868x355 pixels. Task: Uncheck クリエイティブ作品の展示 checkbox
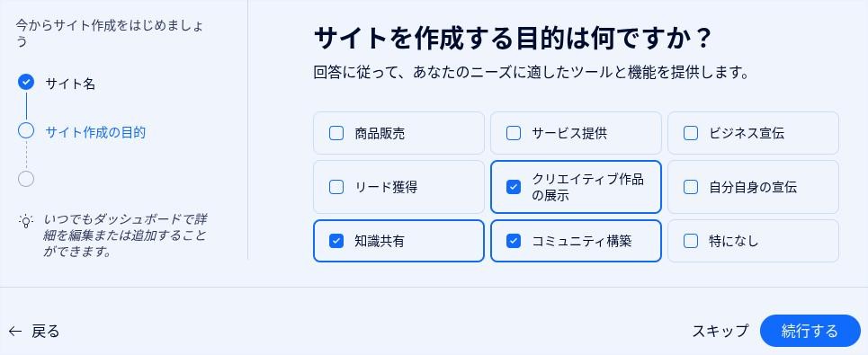coord(514,187)
